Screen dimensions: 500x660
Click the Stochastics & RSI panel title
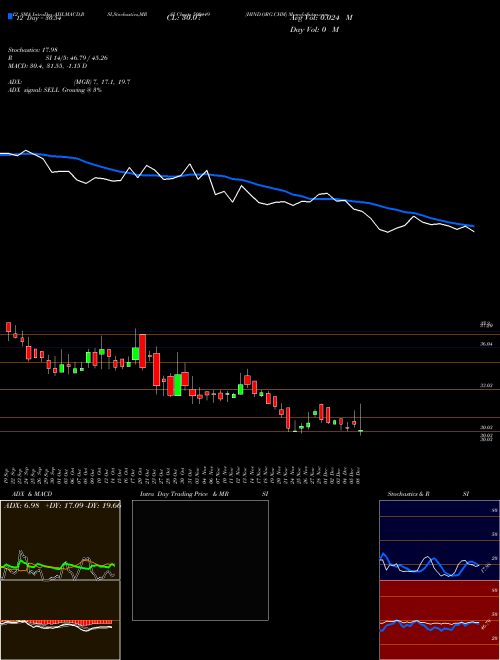(428, 494)
